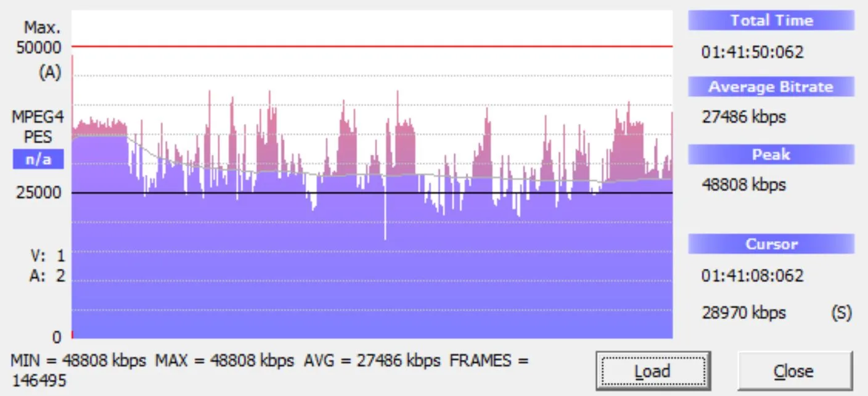Click the Cursor header label

coord(771,244)
